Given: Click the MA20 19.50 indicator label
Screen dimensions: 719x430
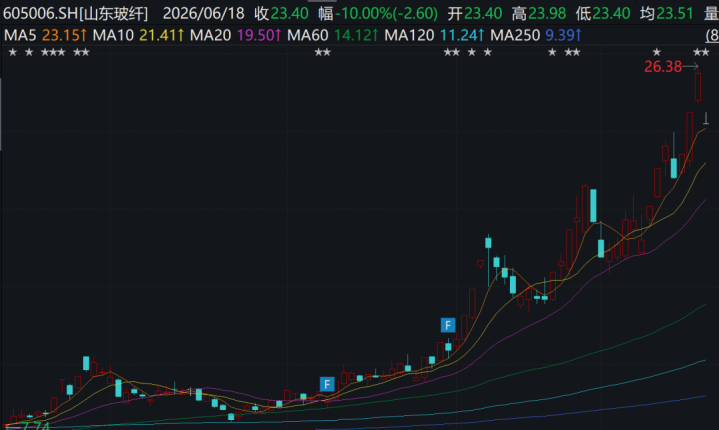Looking at the screenshot, I should click(236, 35).
